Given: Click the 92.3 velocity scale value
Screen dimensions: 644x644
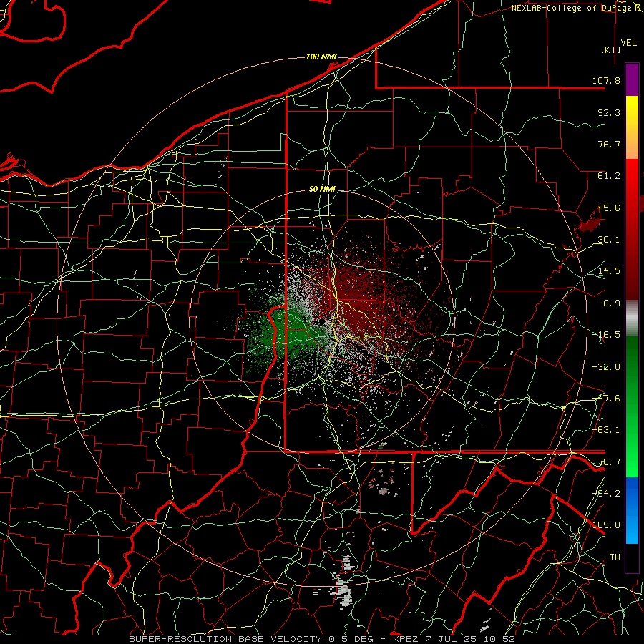Looking at the screenshot, I should pos(609,112).
